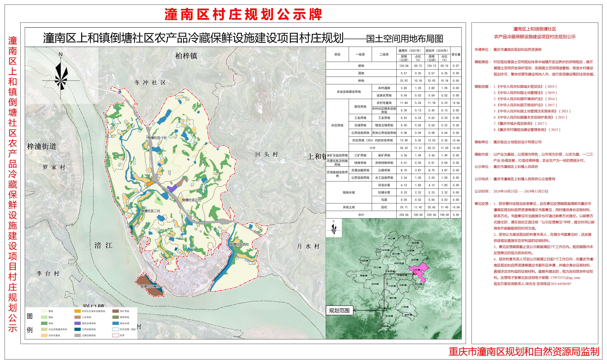Viewport: 607px width, 364px height.
Task: Click the 耕地 legend color swatch
Action: (44, 311)
